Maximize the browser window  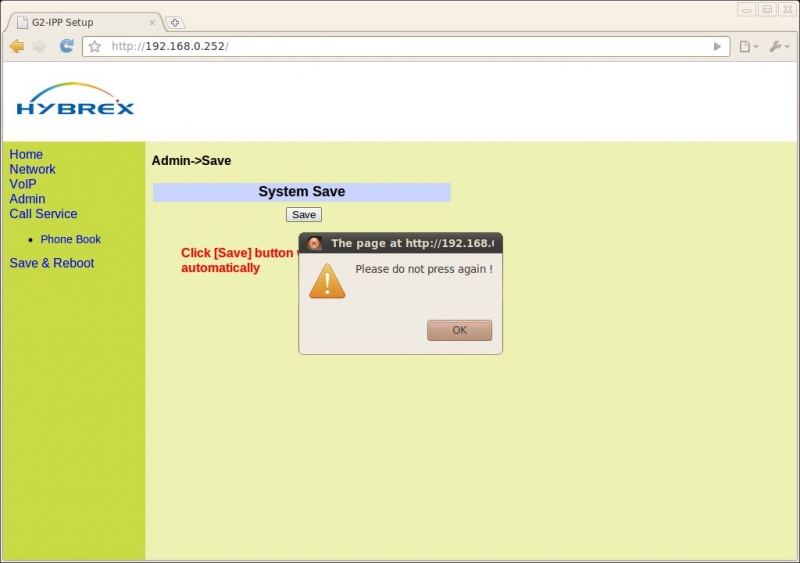[767, 10]
